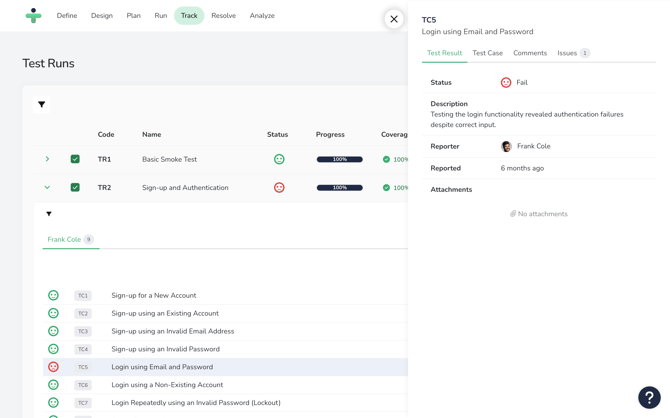Click the filter funnel below TR2 row

coord(49,214)
